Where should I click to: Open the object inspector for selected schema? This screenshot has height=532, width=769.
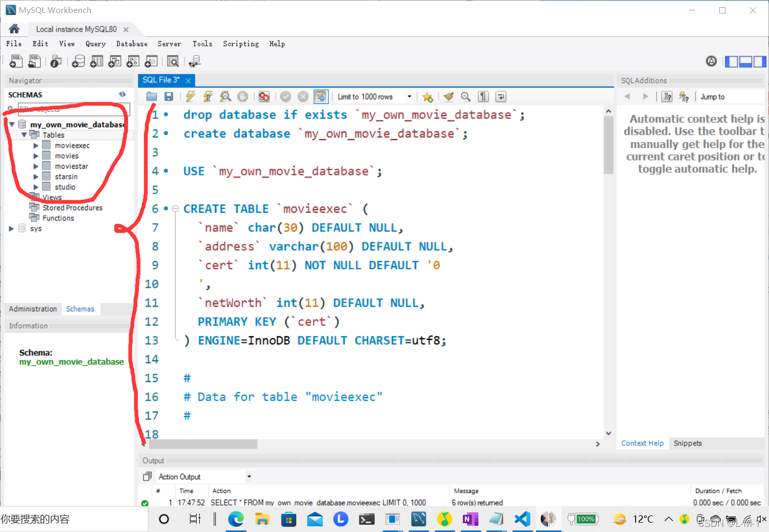56,61
